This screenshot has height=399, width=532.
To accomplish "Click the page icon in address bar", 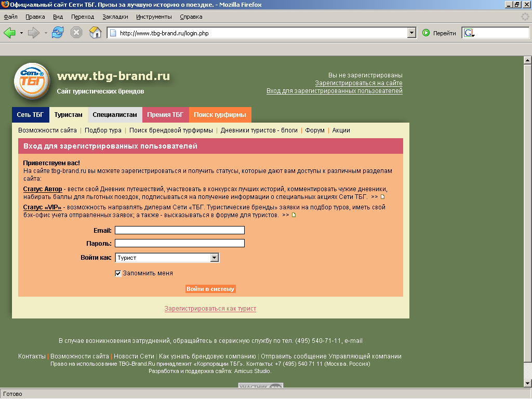I will coord(113,33).
